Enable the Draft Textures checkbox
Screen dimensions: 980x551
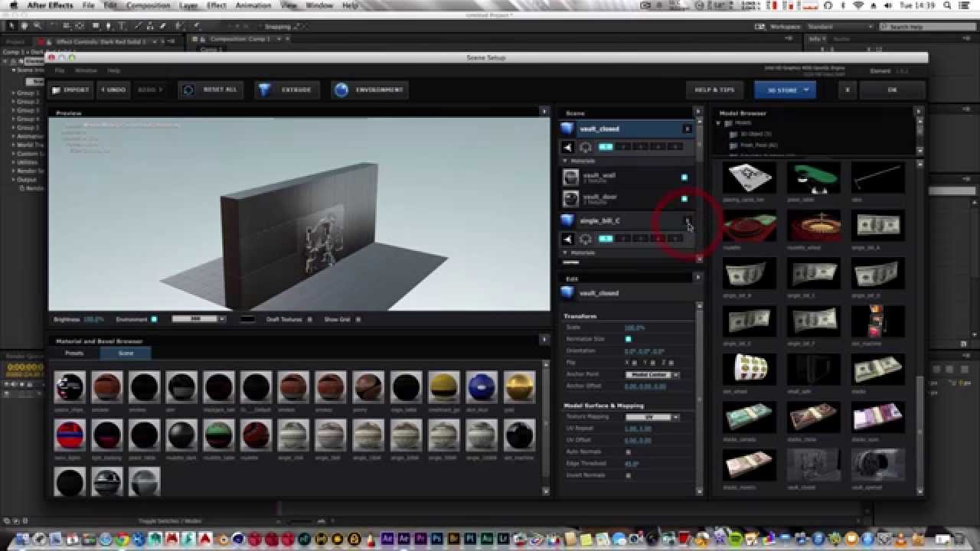pyautogui.click(x=309, y=319)
